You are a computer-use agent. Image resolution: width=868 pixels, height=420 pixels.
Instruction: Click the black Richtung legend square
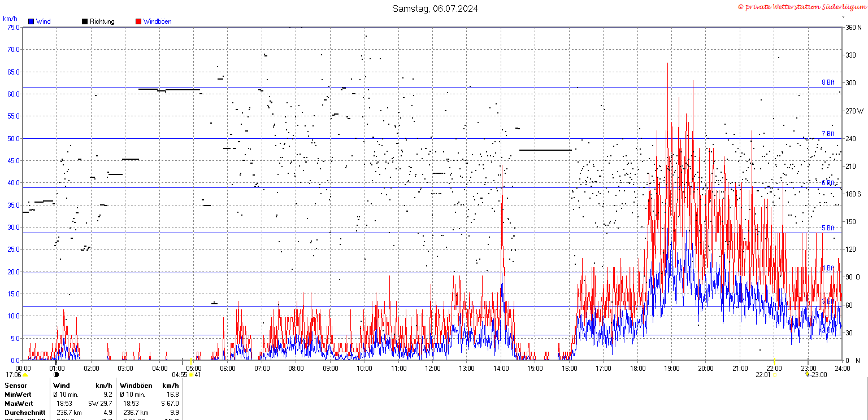click(85, 21)
